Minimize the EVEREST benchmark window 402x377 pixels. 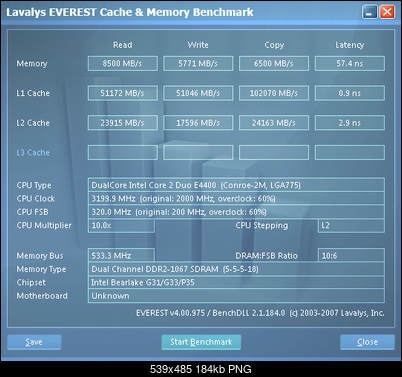pyautogui.click(x=369, y=12)
